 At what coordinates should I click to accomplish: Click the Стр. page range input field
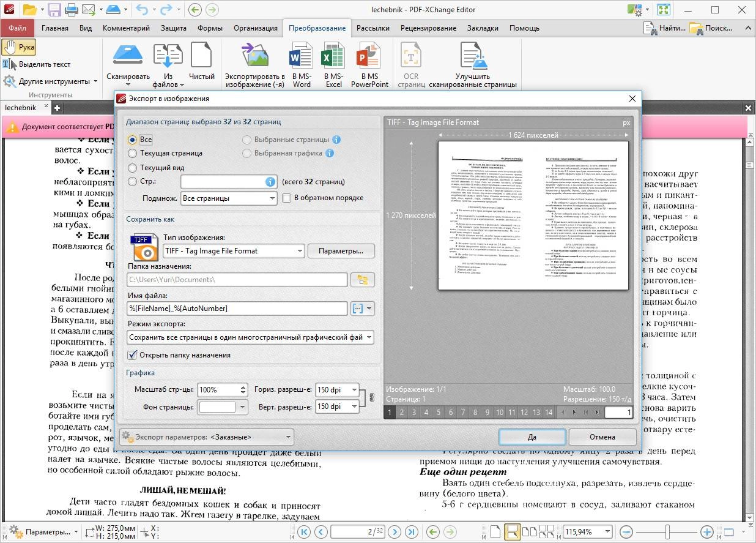pos(229,182)
